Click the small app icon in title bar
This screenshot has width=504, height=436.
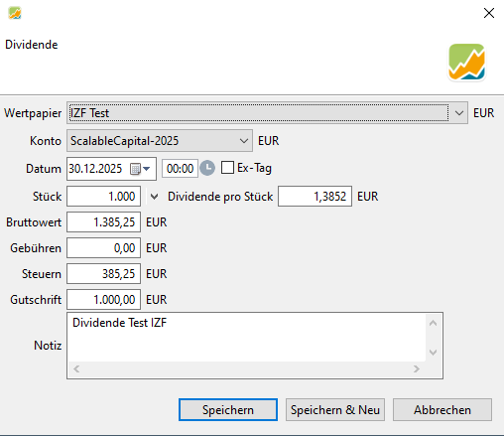15,13
